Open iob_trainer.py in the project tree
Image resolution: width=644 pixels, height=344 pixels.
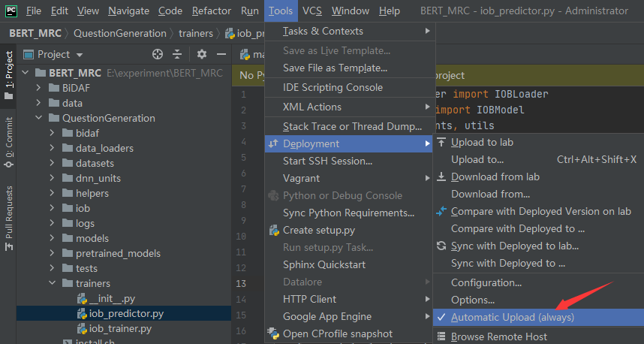pyautogui.click(x=120, y=328)
